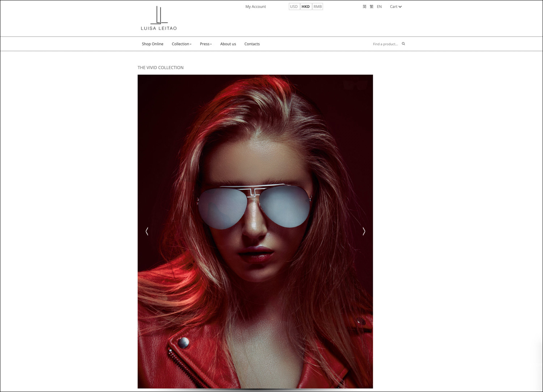This screenshot has width=543, height=392.
Task: Expand the Collection menu
Action: [181, 44]
